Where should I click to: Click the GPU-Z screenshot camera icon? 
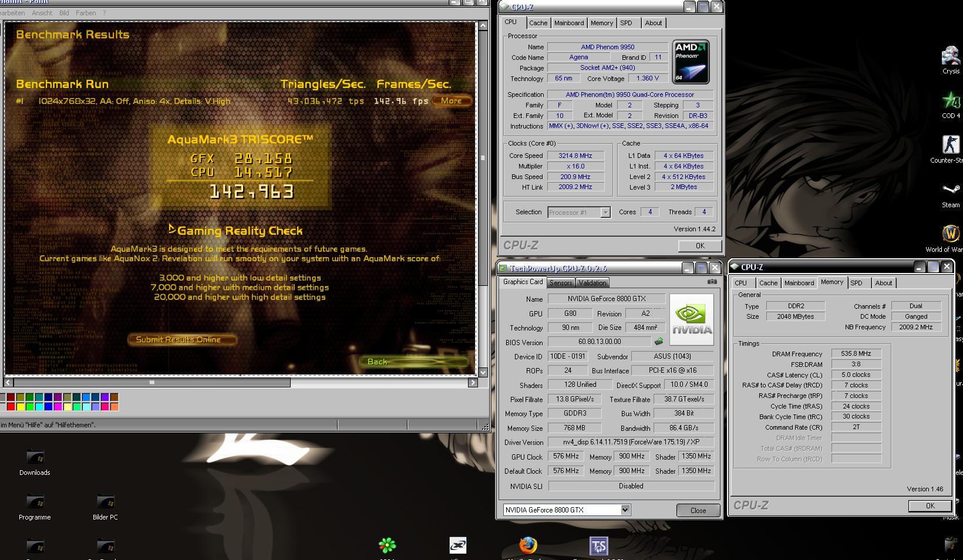pyautogui.click(x=712, y=282)
